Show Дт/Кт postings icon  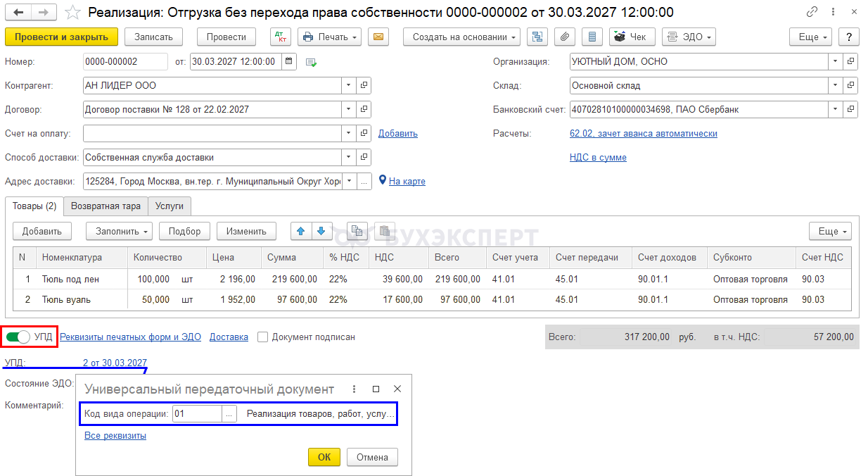(281, 37)
